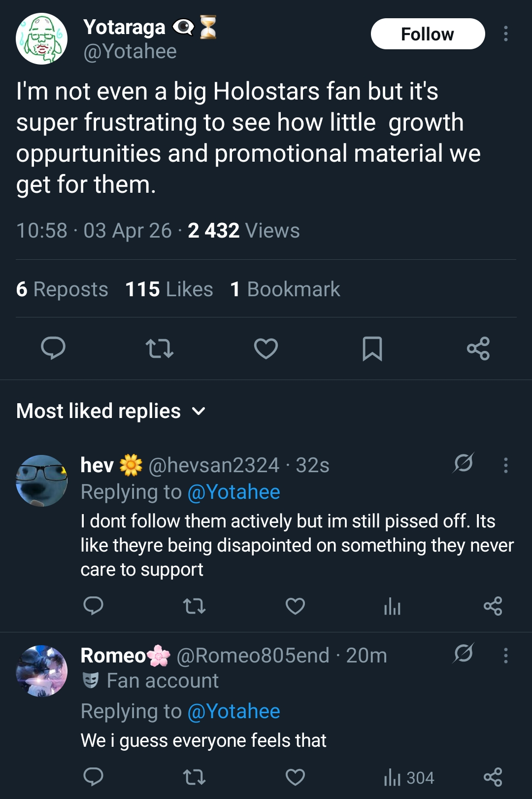Screen dimensions: 532x799
Task: View the 115 Likes list
Action: coord(169,289)
